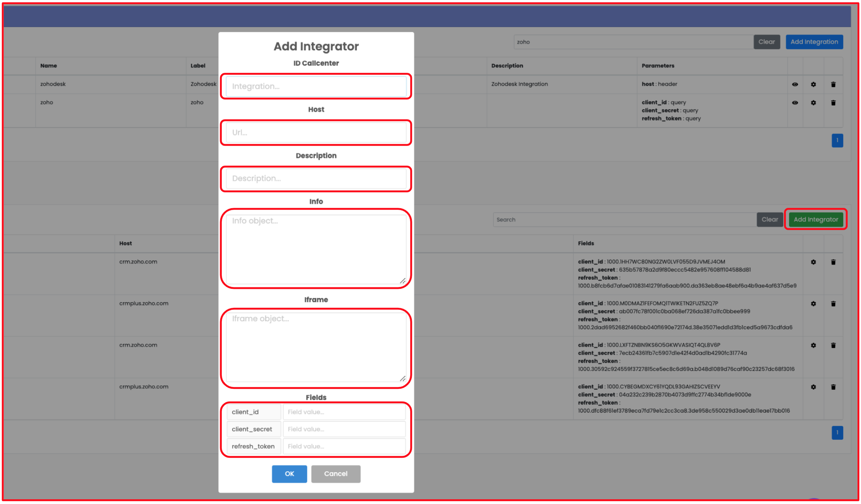Click the eye icon for zohodesk row

point(795,84)
